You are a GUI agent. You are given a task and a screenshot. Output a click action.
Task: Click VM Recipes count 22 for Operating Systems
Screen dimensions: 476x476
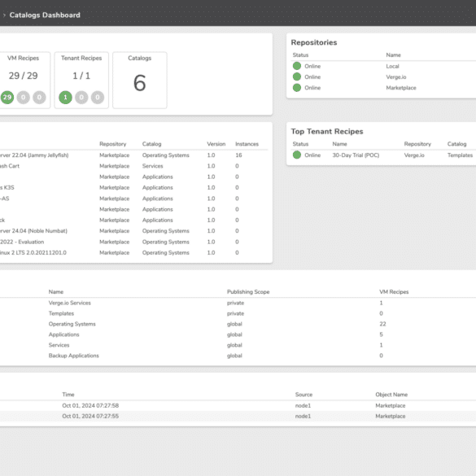pyautogui.click(x=382, y=324)
